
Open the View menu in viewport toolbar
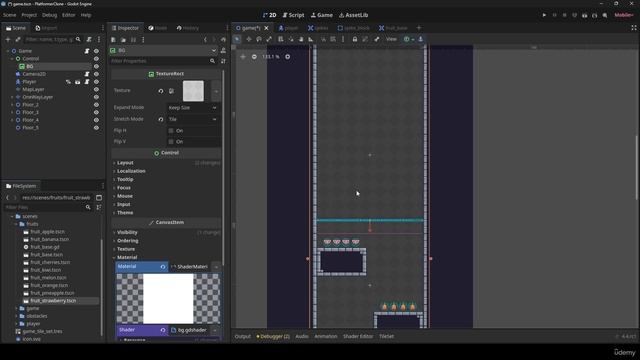coord(391,39)
